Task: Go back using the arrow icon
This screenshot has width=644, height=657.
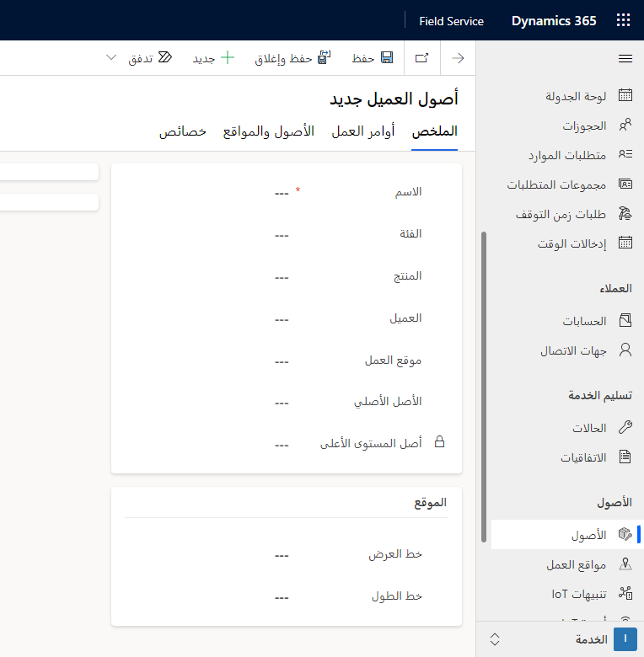Action: tap(459, 58)
